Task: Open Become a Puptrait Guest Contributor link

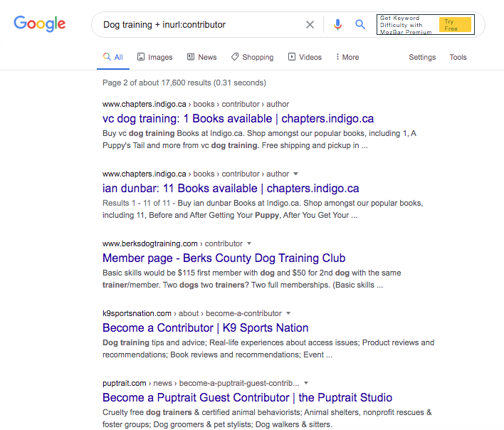Action: point(247,397)
